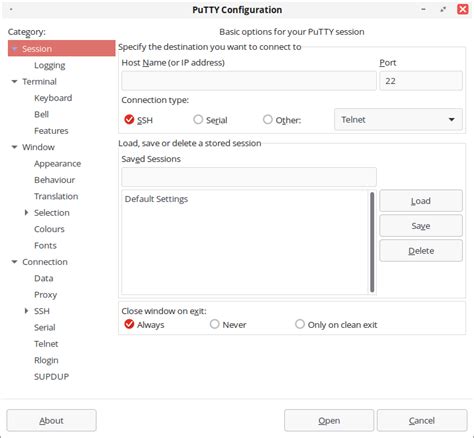Click Open to start the session
Screen dimensions: 474x438
(x=329, y=420)
